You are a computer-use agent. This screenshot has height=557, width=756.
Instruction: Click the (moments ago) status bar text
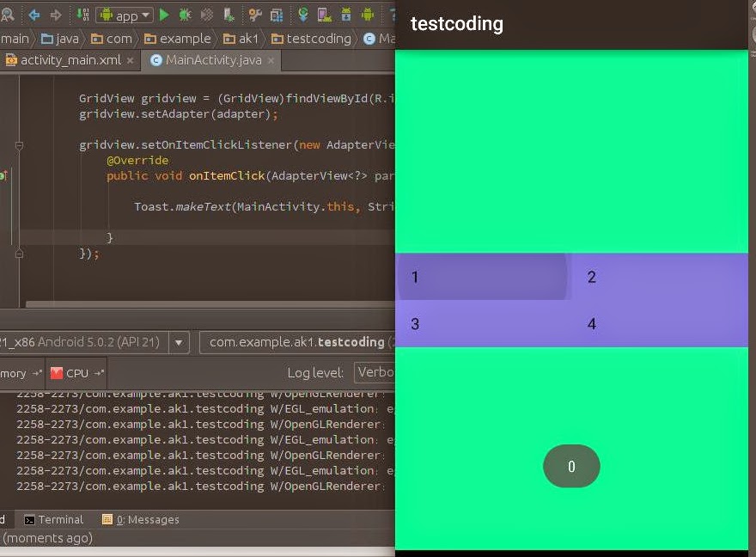click(x=48, y=538)
